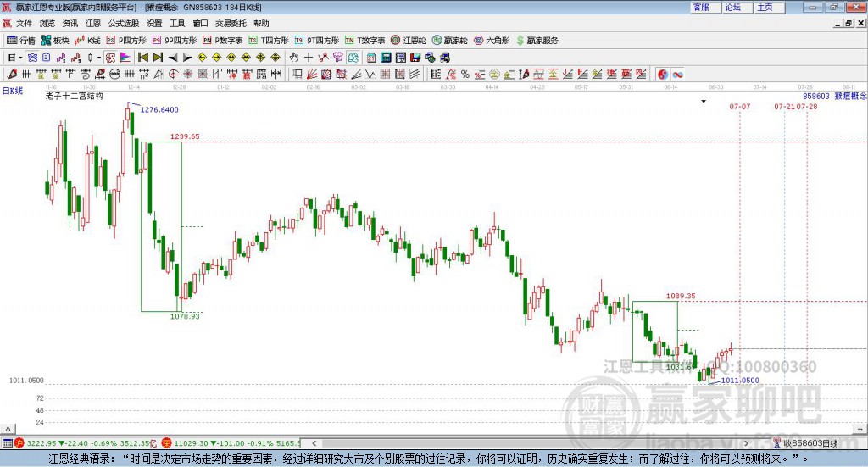Open the calendar icon
Screen dimensions: 868x467
371,58
